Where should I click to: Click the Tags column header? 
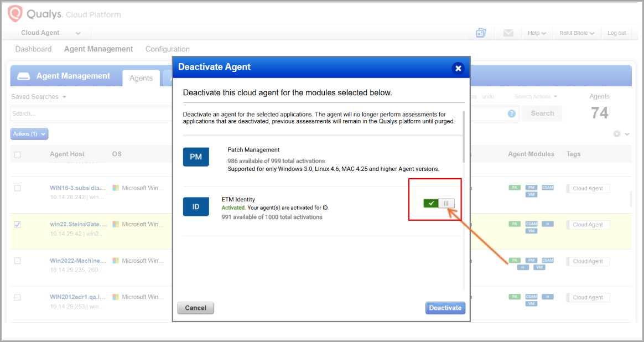click(573, 154)
